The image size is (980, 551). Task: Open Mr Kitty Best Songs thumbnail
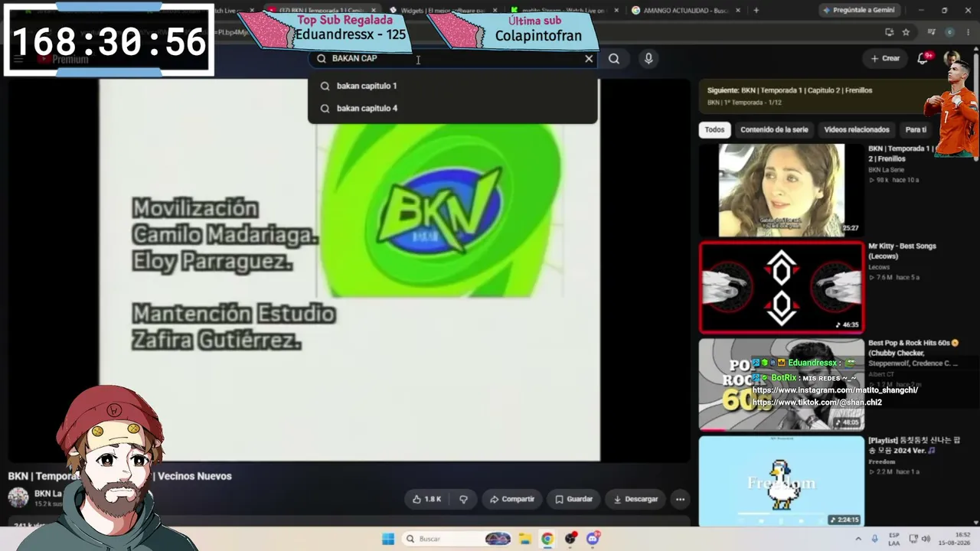point(782,288)
